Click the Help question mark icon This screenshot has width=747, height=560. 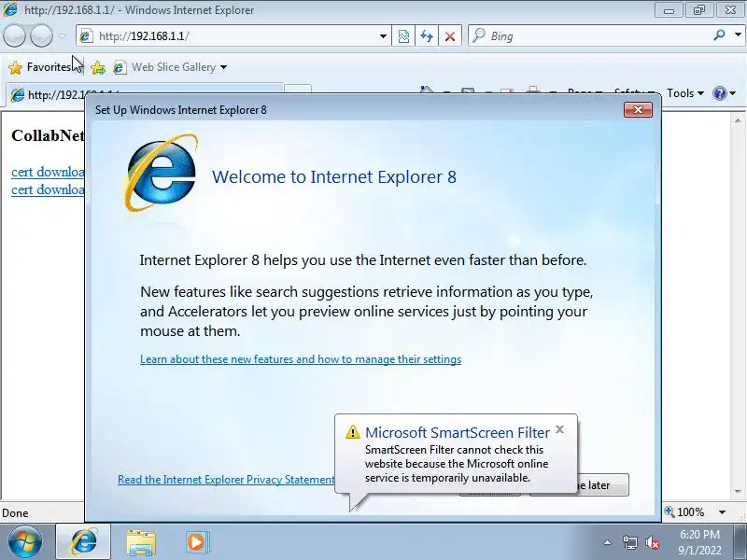click(719, 93)
